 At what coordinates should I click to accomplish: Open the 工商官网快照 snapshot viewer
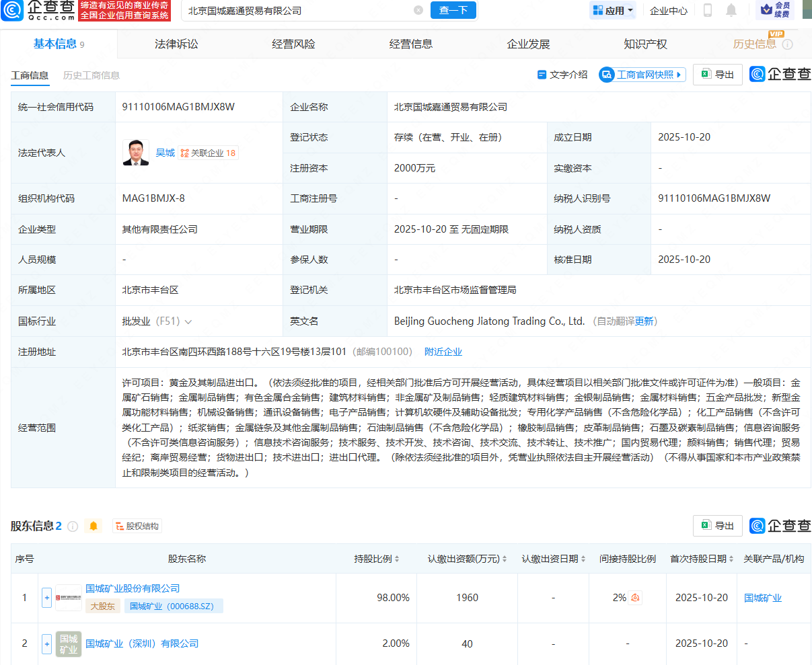pos(642,75)
